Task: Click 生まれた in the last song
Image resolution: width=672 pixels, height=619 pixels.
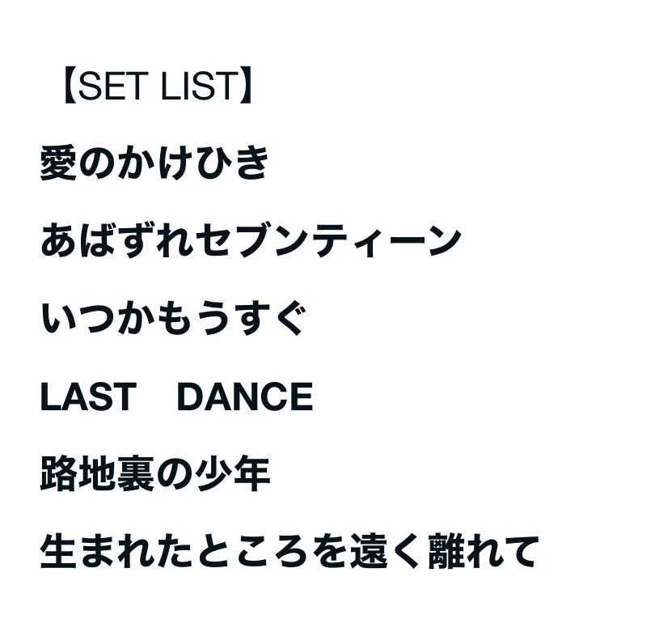Action: pyautogui.click(x=116, y=552)
